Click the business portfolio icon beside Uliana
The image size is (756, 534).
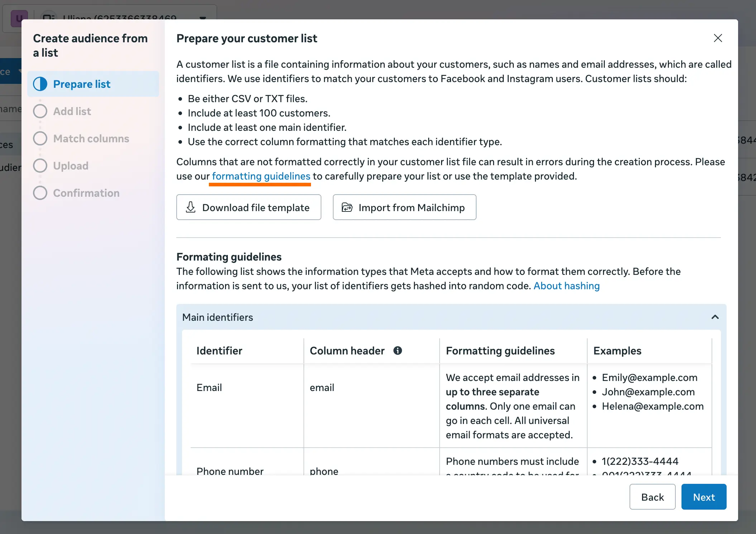pyautogui.click(x=49, y=17)
